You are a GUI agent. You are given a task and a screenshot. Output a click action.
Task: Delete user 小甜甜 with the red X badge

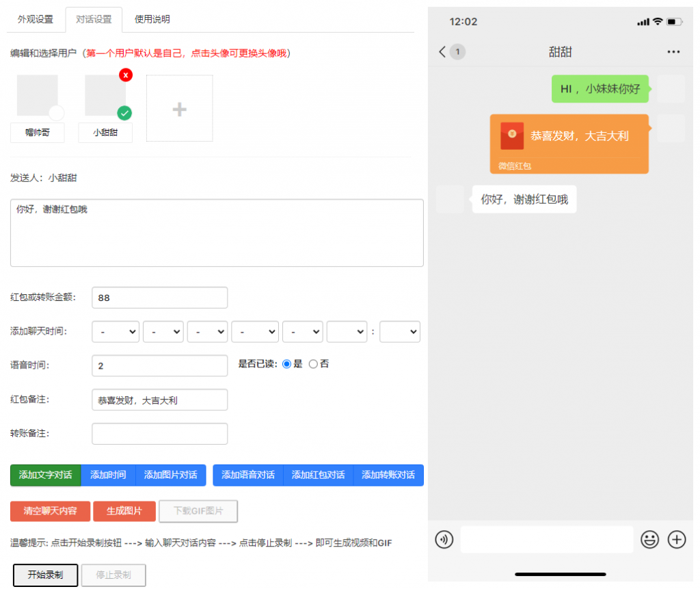click(125, 75)
